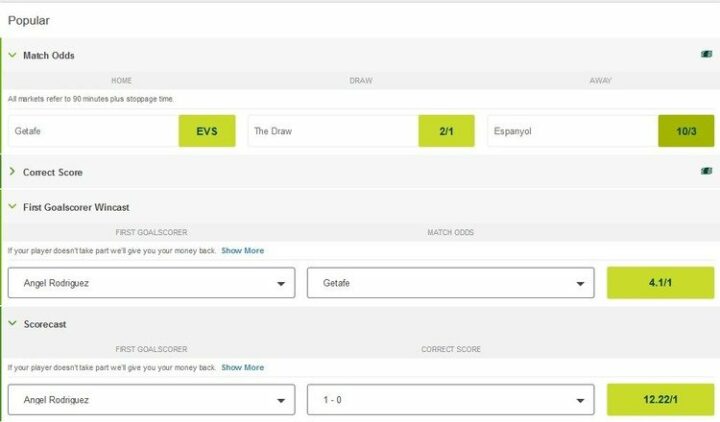Viewport: 720px width, 422px height.
Task: Collapse the First Goalscorer Wincast section
Action: (x=13, y=207)
